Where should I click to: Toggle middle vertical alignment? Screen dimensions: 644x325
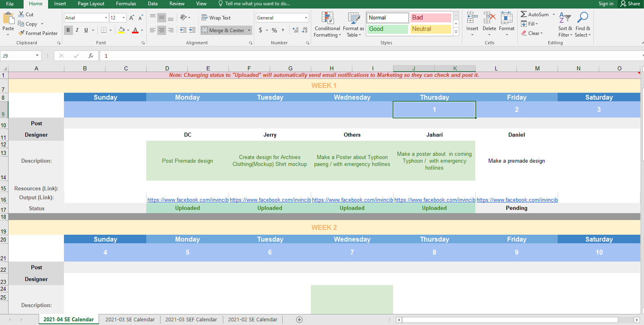[162, 17]
